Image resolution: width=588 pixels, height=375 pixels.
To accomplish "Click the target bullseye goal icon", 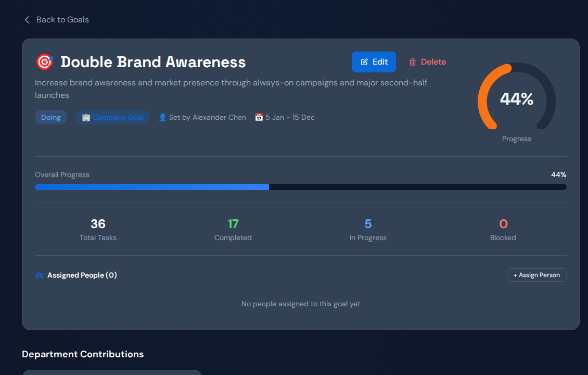I will [x=45, y=62].
